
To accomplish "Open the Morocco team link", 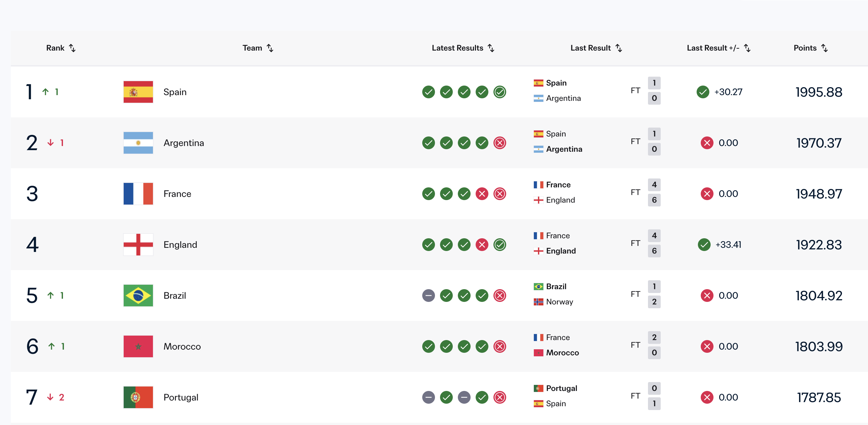I will click(x=182, y=346).
